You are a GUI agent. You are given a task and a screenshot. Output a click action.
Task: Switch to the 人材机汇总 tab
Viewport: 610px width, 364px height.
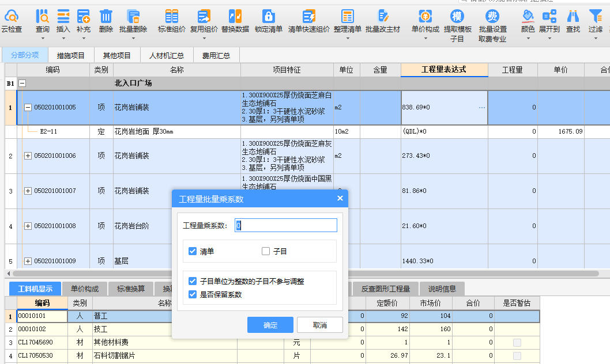tap(167, 55)
